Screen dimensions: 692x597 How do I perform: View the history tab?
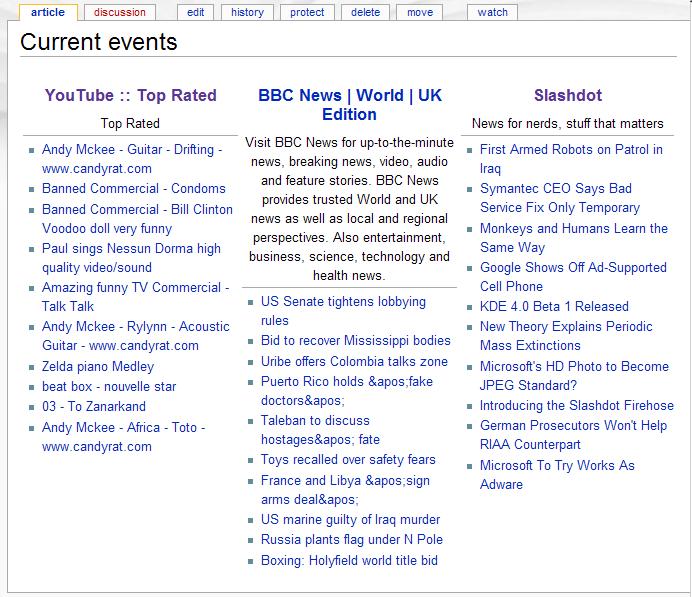(x=247, y=12)
